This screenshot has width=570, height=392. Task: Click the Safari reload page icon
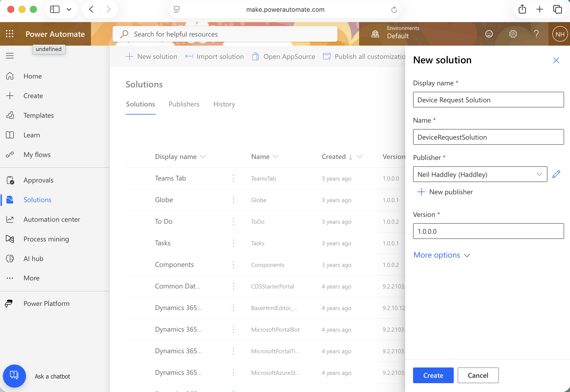tap(394, 10)
